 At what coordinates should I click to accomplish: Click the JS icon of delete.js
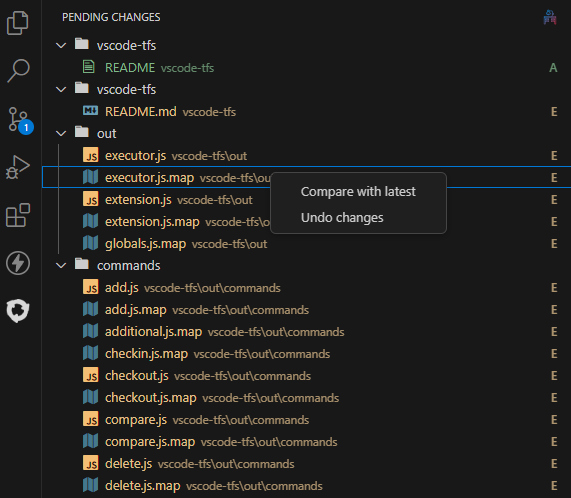[90, 463]
